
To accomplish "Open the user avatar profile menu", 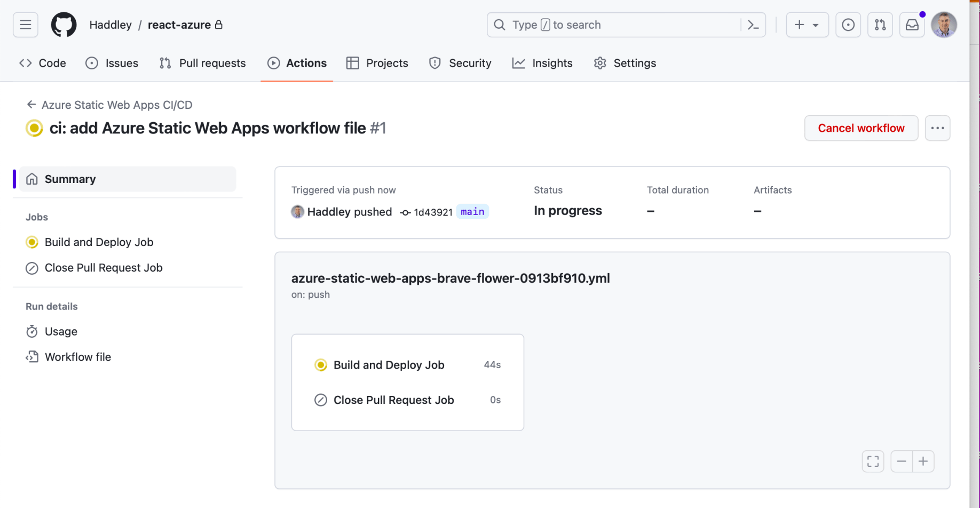I will tap(944, 25).
